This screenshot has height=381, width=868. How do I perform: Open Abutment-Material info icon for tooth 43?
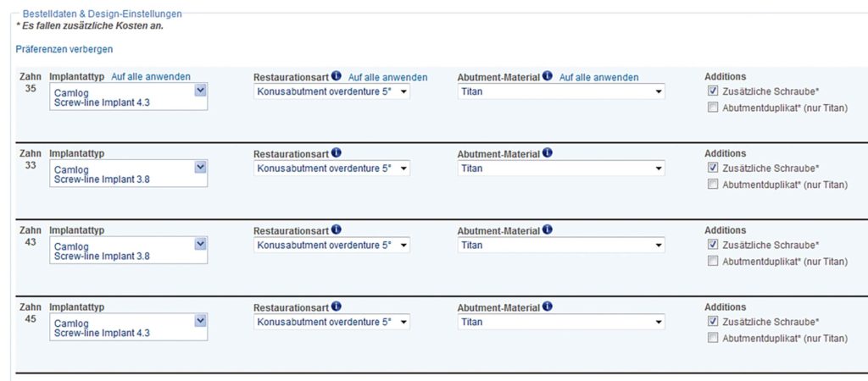pyautogui.click(x=548, y=230)
